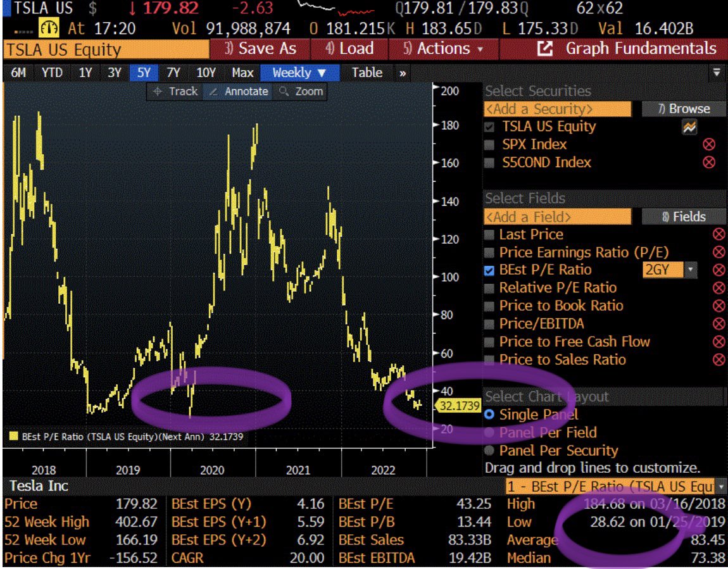Screen dimensions: 728x569
Task: Open the Weekly periodicity dropdown
Action: click(x=300, y=73)
